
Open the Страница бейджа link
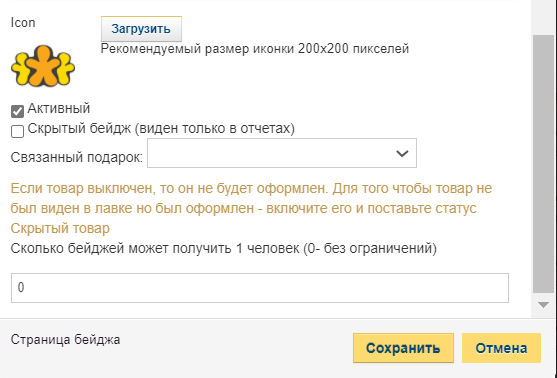point(65,340)
